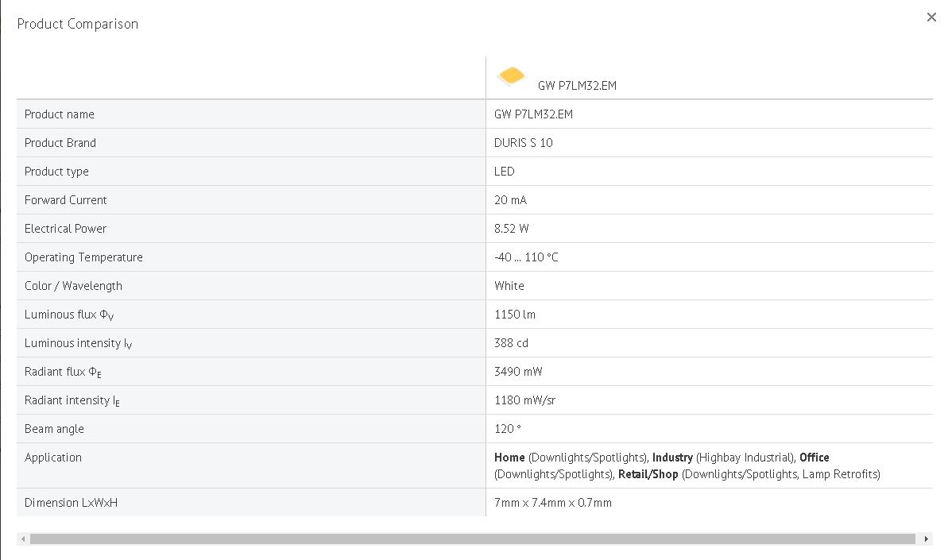Select the Operating Temperature row label
The width and height of the screenshot is (948, 560).
pyautogui.click(x=83, y=257)
